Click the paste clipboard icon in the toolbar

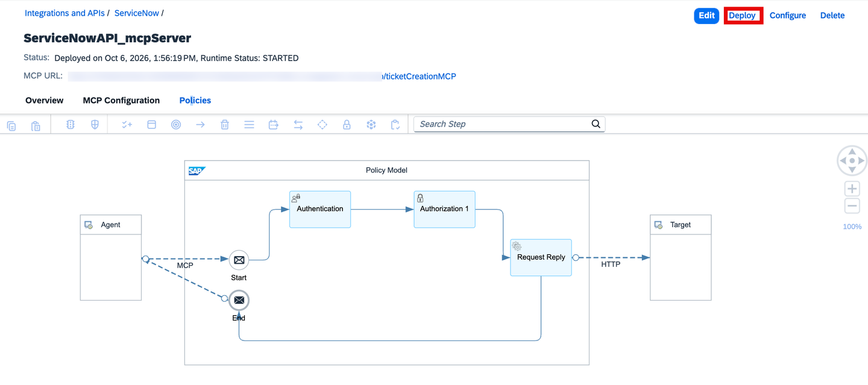36,125
